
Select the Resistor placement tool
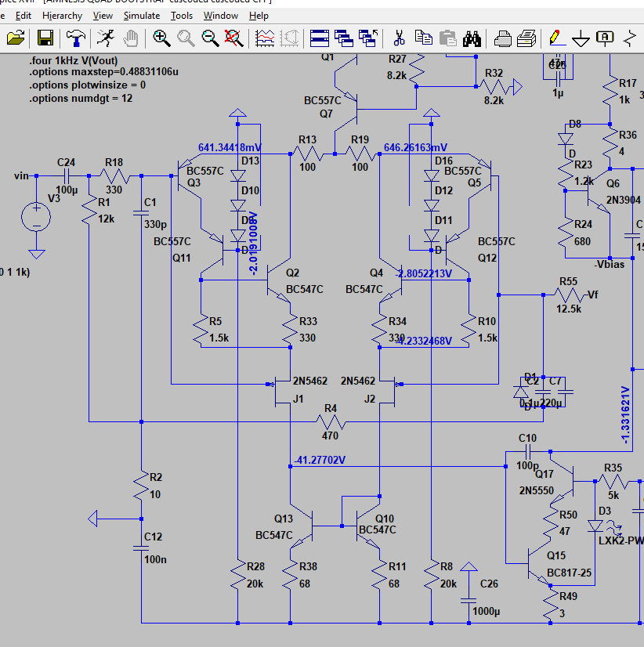pyautogui.click(x=630, y=38)
